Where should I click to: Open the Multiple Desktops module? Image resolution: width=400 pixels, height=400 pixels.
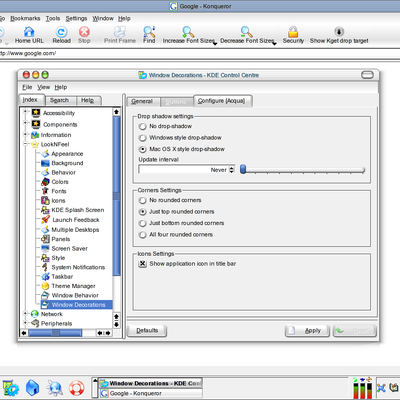click(x=70, y=230)
